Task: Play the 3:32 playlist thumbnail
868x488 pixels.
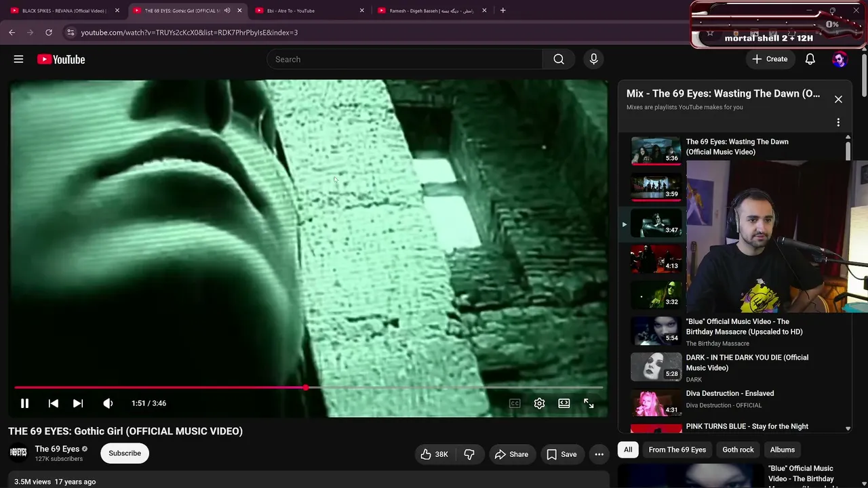Action: click(x=656, y=295)
